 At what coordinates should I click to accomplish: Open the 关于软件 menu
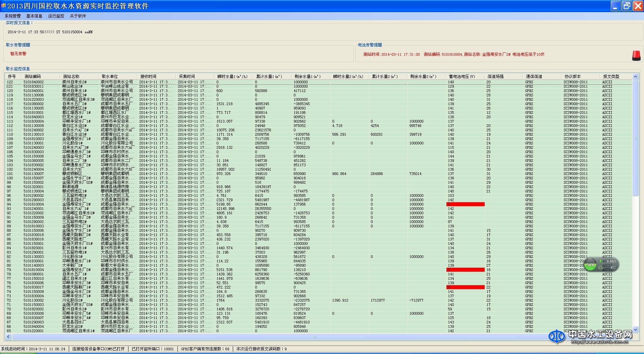(x=78, y=16)
